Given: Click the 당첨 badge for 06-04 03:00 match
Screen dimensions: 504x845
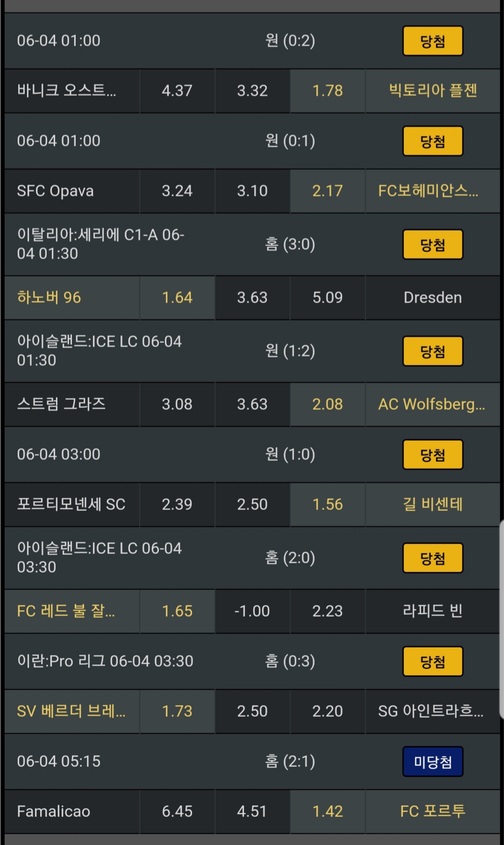Looking at the screenshot, I should pos(432,454).
